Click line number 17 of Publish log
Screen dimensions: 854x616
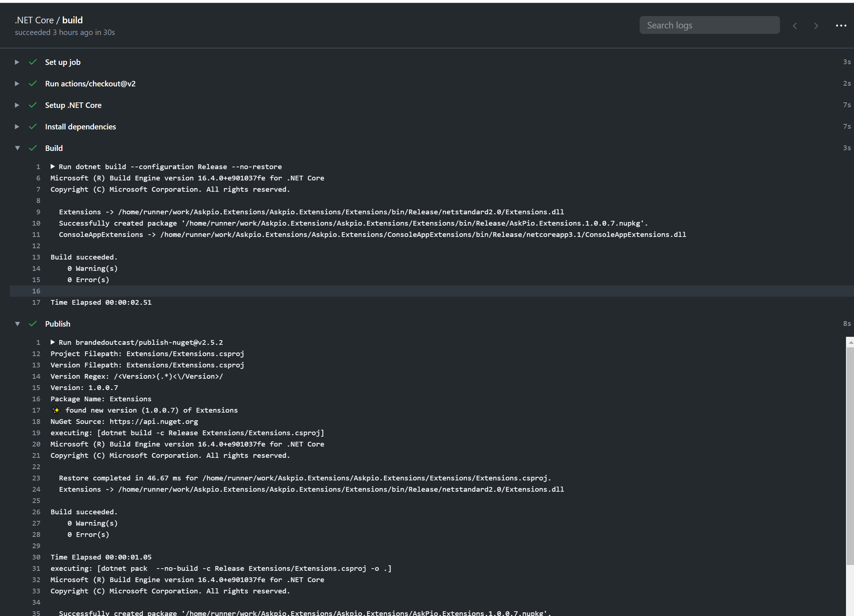pyautogui.click(x=36, y=410)
